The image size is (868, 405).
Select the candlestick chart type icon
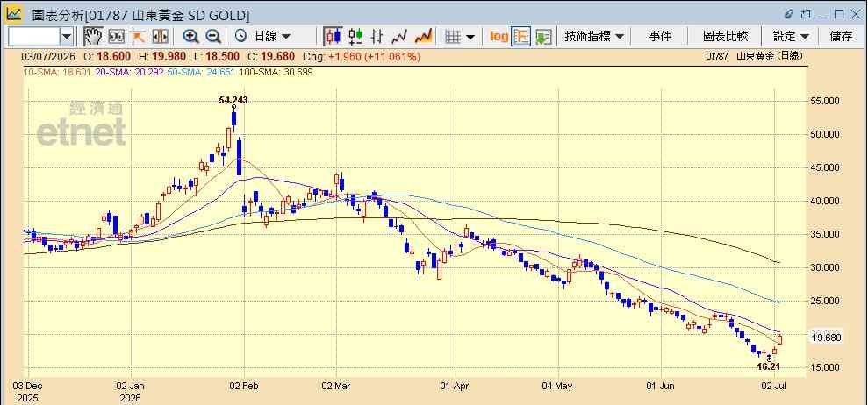click(x=334, y=37)
